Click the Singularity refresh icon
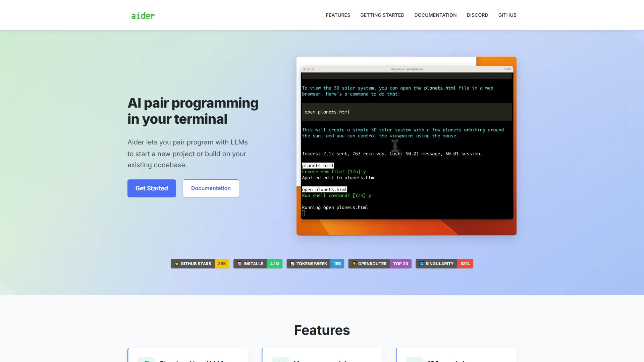Viewport: 644px width, 362px height. click(x=422, y=264)
